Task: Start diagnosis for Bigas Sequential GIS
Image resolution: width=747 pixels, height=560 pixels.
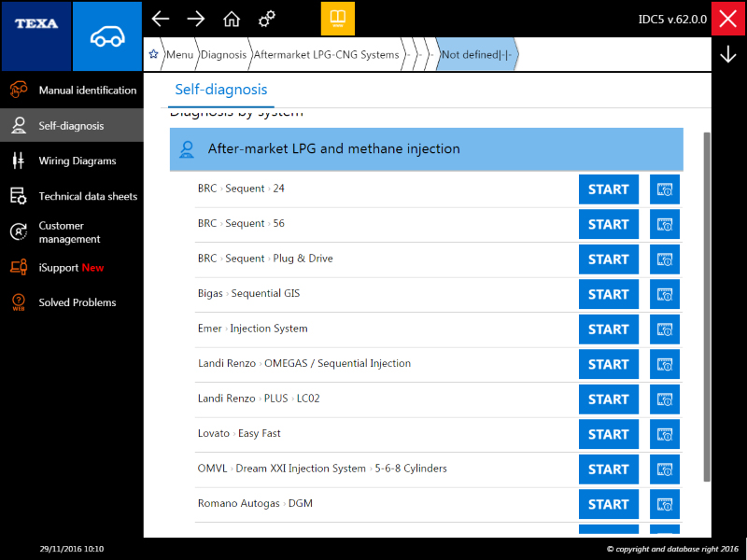Action: (609, 294)
